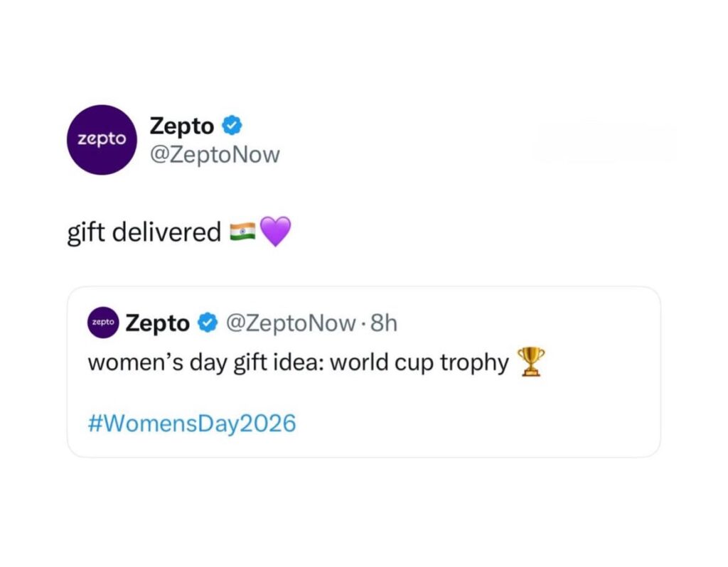Image resolution: width=728 pixels, height=567 pixels.
Task: Click the @ZeptoNow handle under the main name
Action: [x=215, y=154]
